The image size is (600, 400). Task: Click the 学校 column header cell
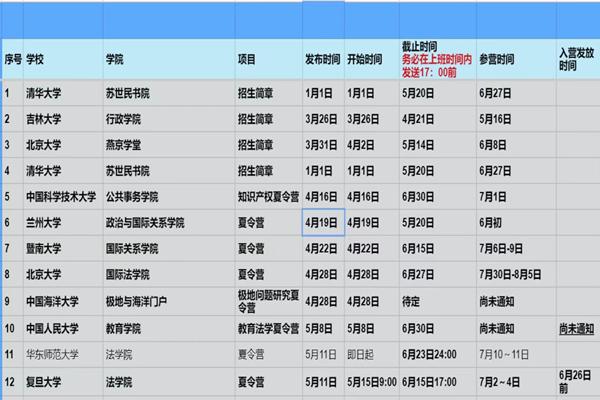click(35, 59)
